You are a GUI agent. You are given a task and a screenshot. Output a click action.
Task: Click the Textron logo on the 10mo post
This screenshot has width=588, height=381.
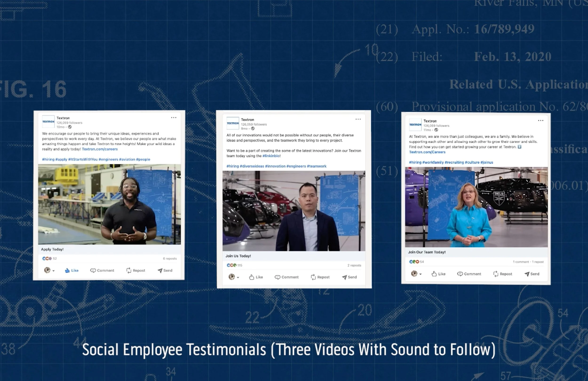tap(48, 122)
